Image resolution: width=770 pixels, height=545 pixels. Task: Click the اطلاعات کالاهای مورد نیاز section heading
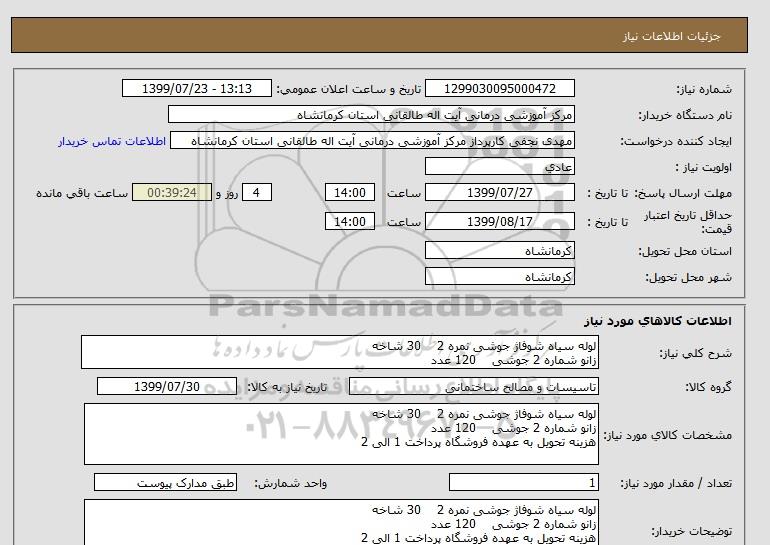pos(658,321)
